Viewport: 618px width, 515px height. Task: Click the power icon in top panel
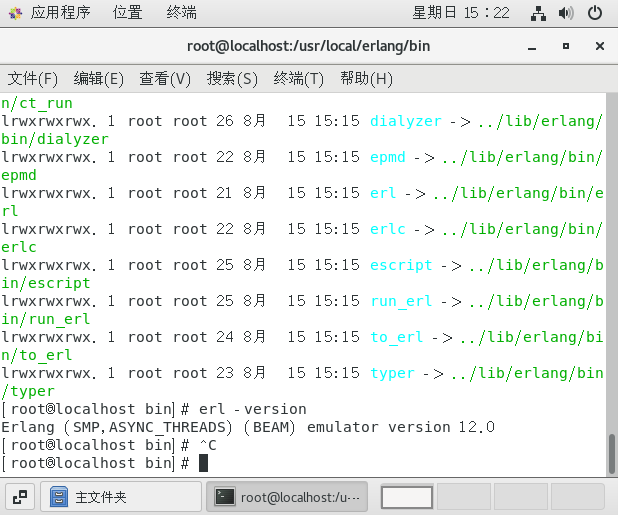(595, 13)
